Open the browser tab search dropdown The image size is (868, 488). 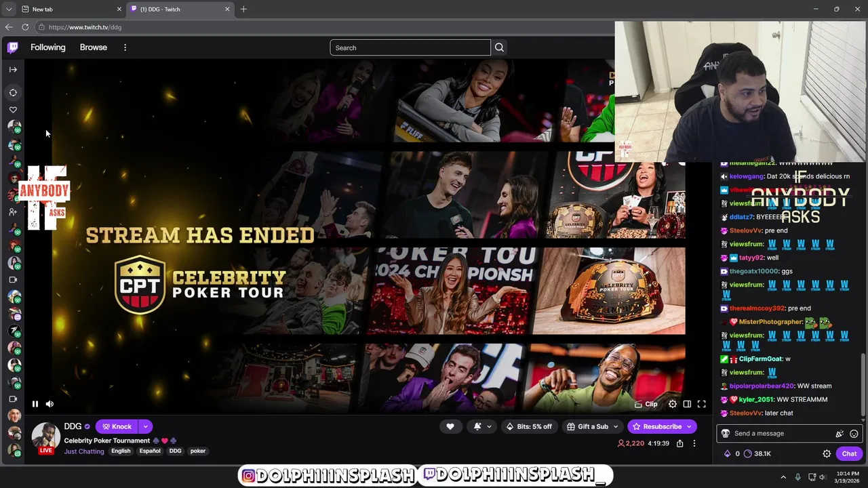[8, 9]
